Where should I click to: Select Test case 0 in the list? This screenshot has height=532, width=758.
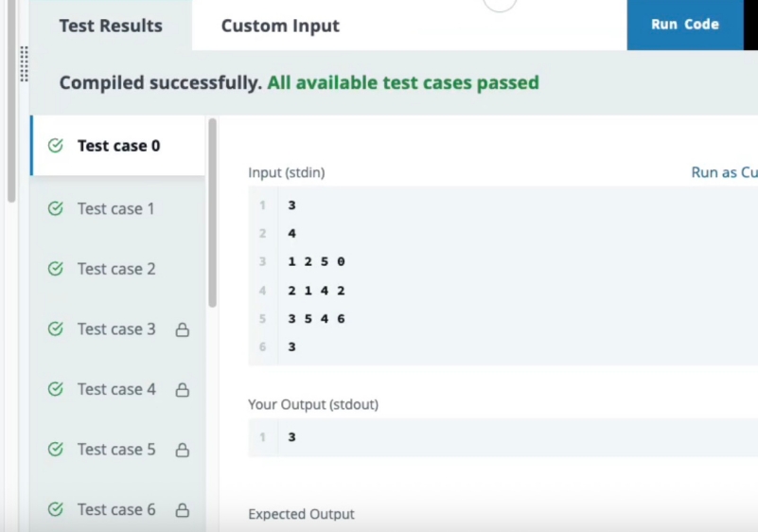[118, 145]
